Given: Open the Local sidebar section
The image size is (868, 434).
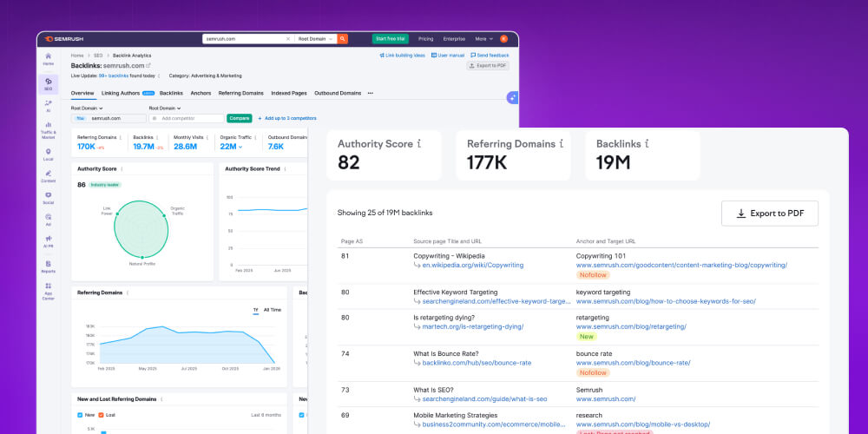Looking at the screenshot, I should (48, 155).
